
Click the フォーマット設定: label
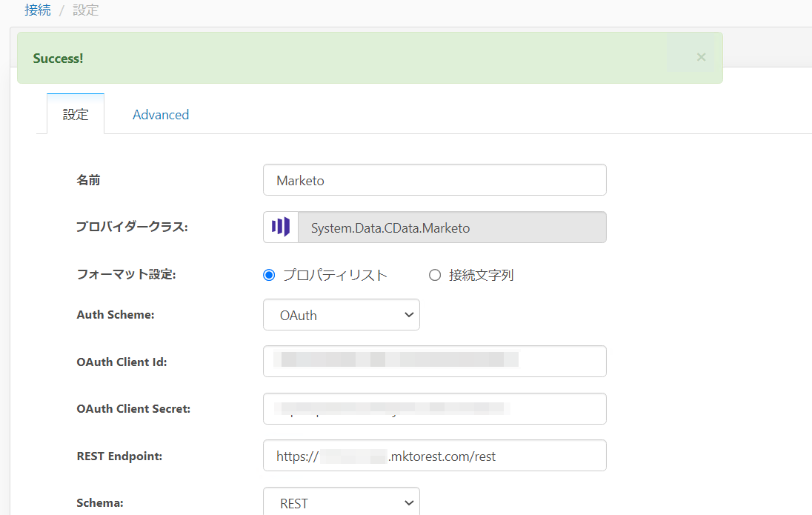(x=127, y=274)
